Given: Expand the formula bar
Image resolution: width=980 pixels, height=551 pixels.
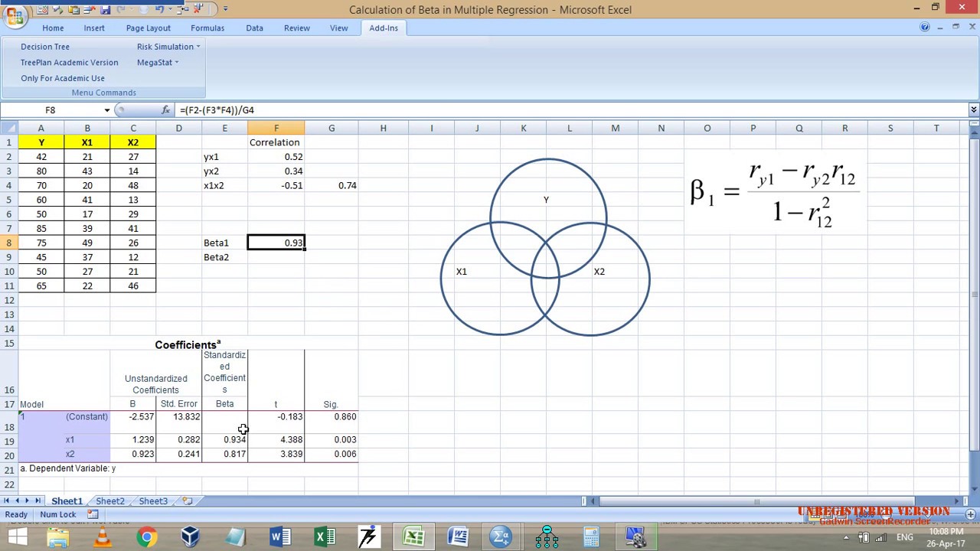Looking at the screenshot, I should pos(973,110).
